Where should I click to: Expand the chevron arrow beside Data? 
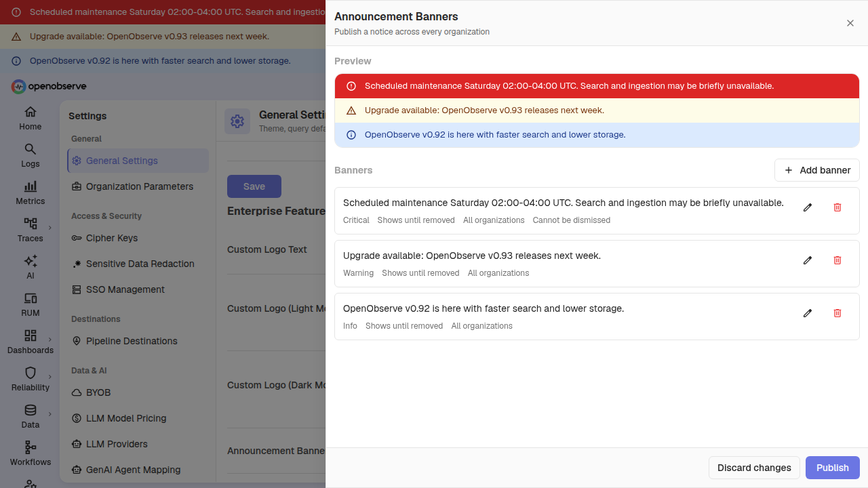tap(50, 413)
